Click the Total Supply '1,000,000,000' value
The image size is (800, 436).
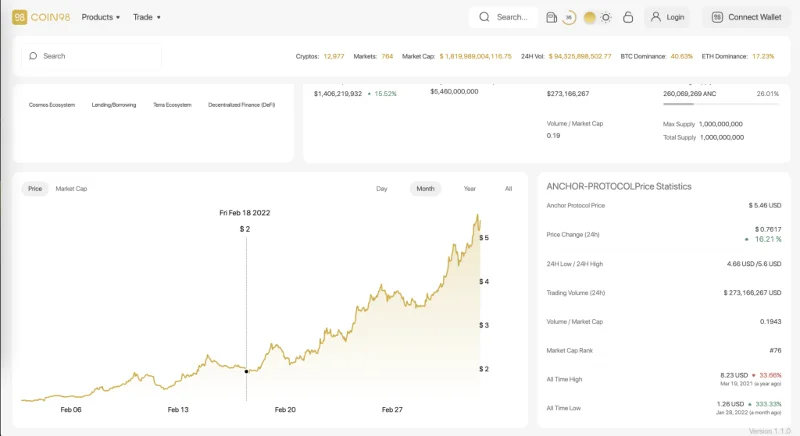722,137
